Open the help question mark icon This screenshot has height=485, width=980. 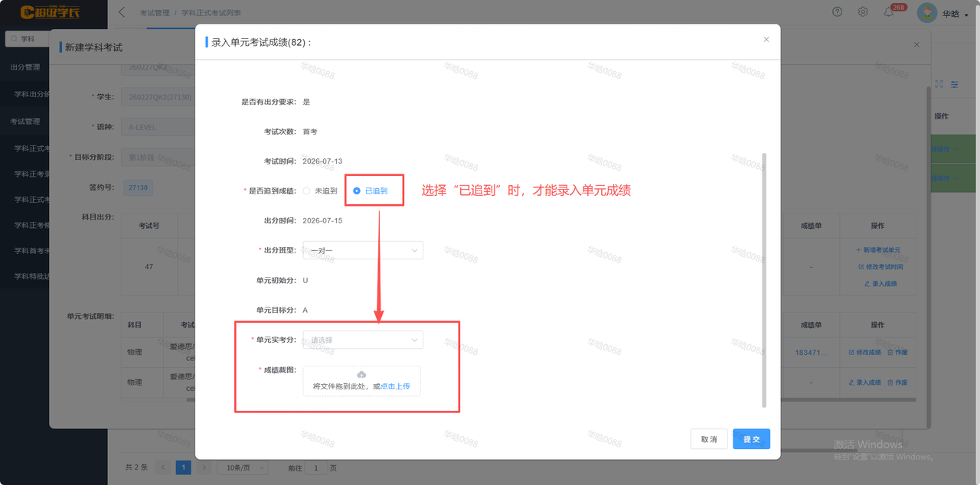838,12
